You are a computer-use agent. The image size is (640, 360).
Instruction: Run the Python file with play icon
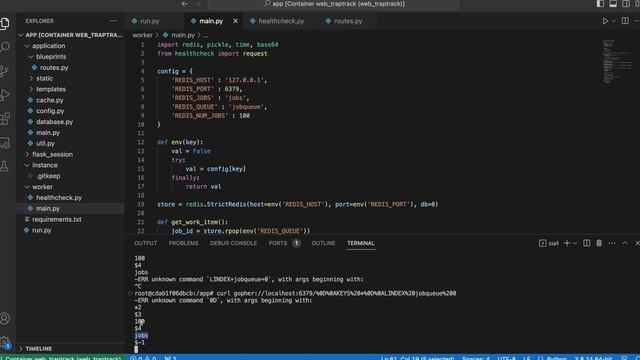pos(605,21)
